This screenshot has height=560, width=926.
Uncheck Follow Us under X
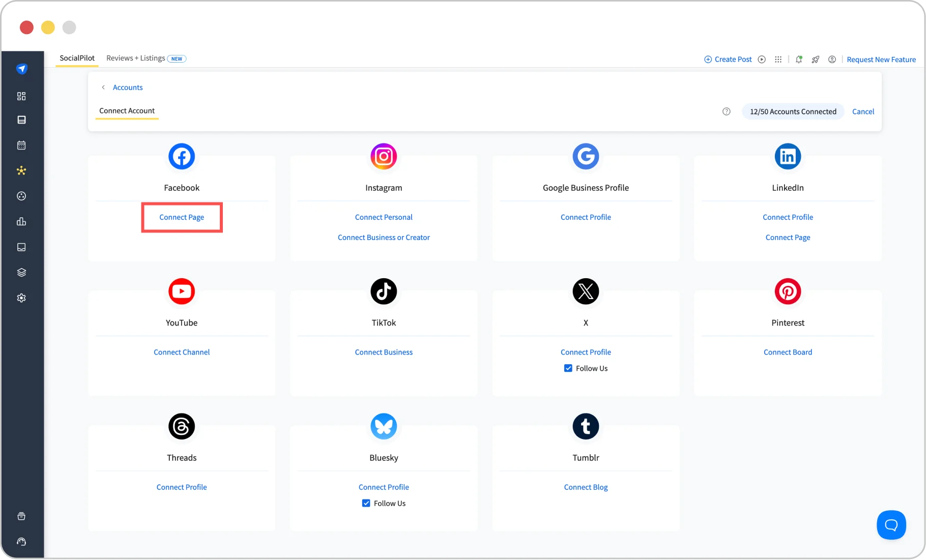568,368
